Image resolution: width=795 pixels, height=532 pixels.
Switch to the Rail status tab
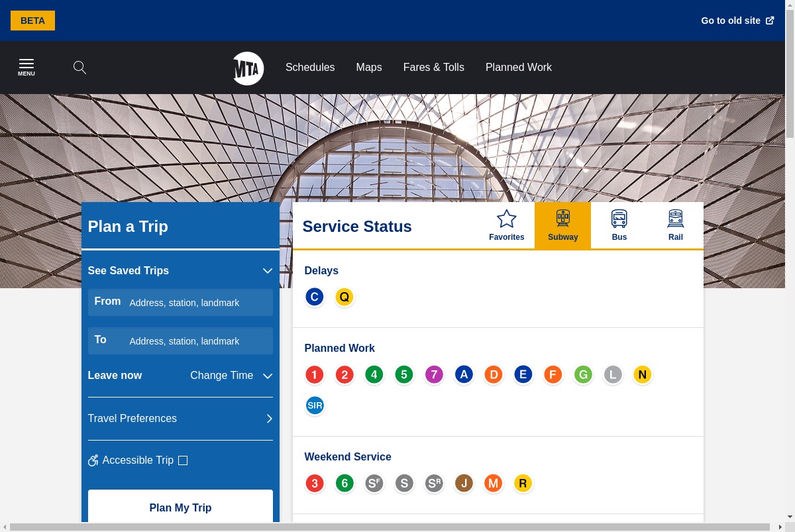676,225
